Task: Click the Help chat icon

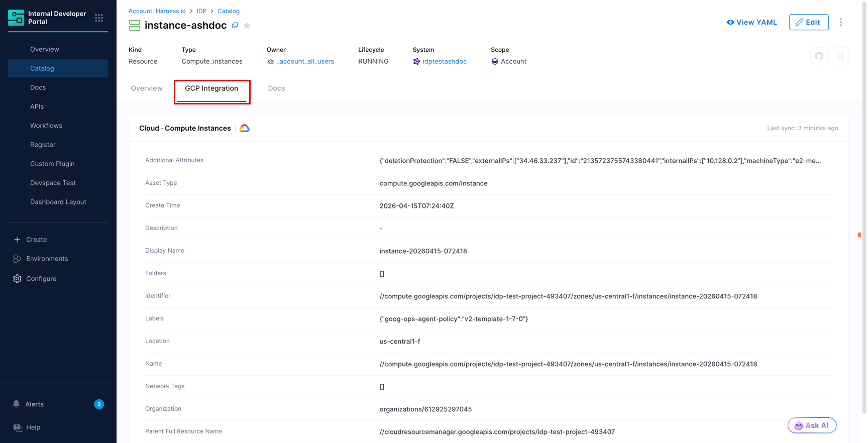Action: (18, 427)
